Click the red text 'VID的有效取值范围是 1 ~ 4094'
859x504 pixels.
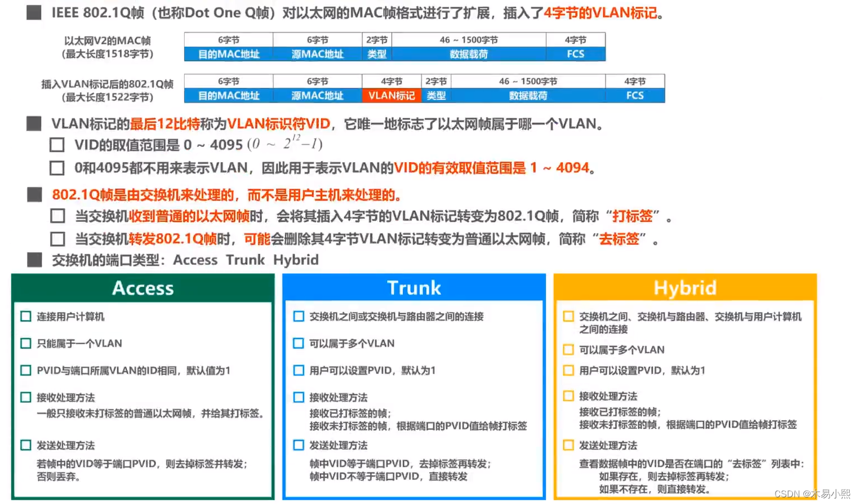(x=491, y=168)
